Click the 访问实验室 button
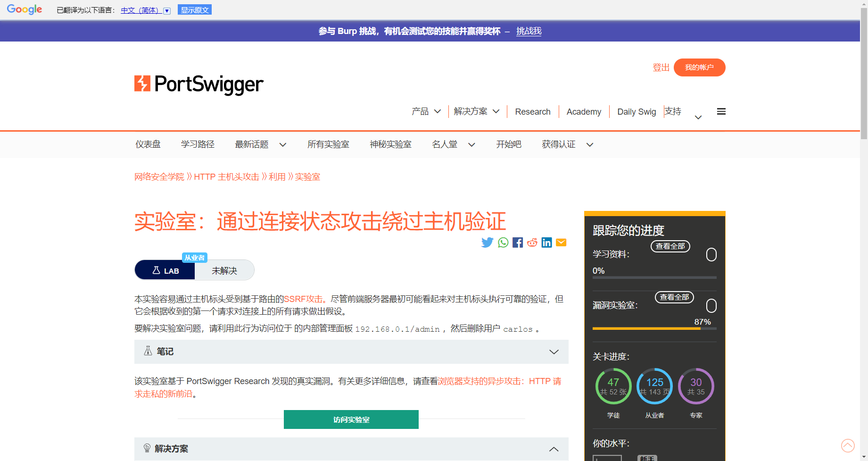The width and height of the screenshot is (868, 461). [351, 419]
